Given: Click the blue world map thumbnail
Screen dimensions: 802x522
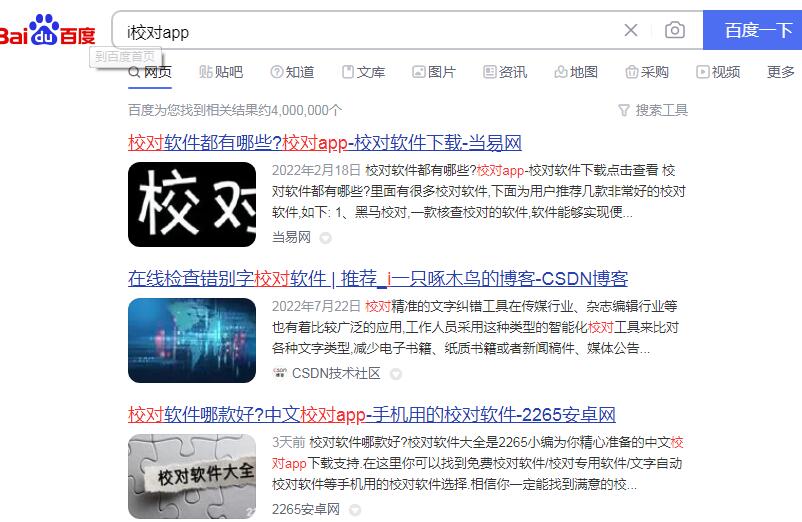Looking at the screenshot, I should (192, 341).
